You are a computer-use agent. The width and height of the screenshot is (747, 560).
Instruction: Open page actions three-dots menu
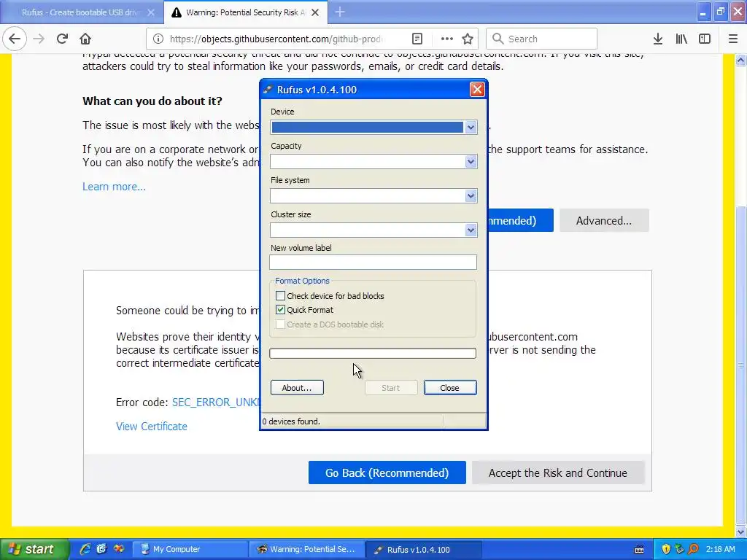click(x=446, y=39)
